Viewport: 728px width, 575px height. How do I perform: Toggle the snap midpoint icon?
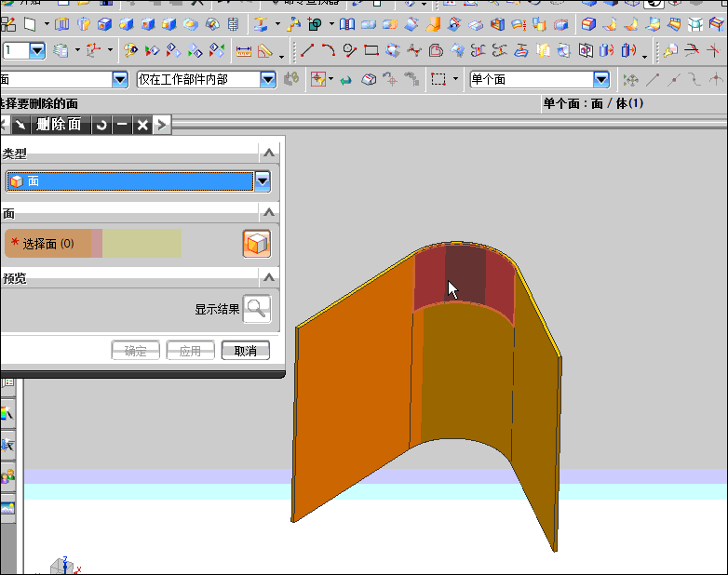674,80
